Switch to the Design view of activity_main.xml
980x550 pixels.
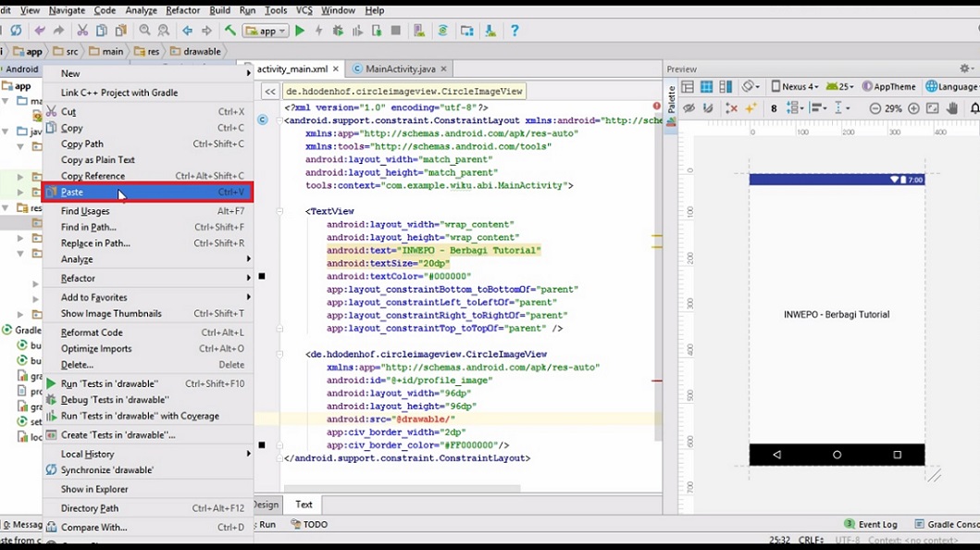(x=266, y=505)
